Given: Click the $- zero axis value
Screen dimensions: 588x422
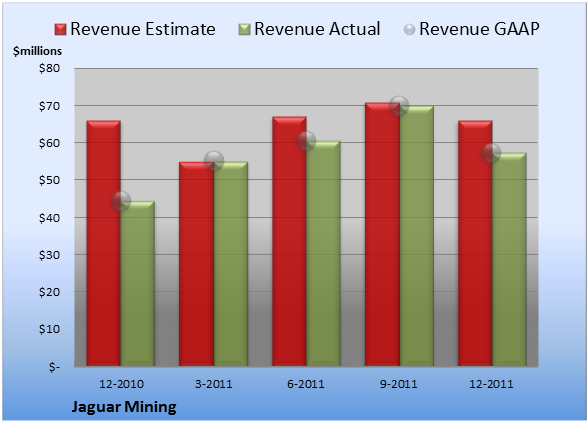Looking at the screenshot, I should [54, 366].
